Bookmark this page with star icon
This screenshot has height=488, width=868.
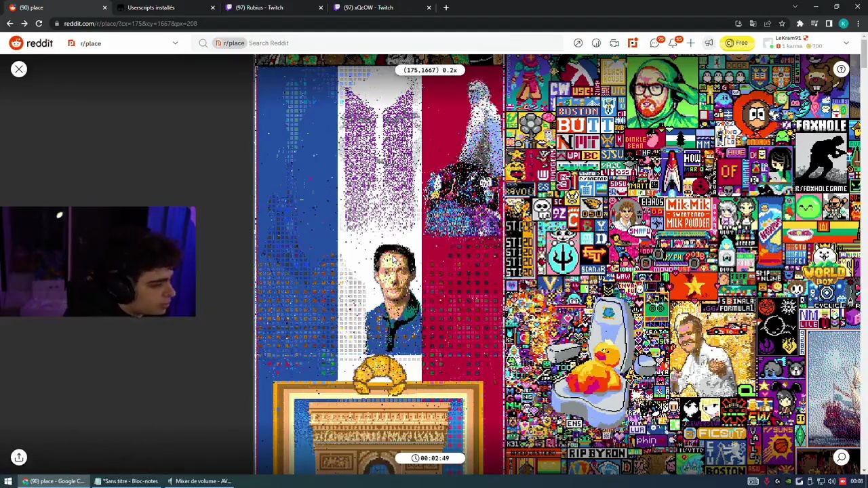782,24
